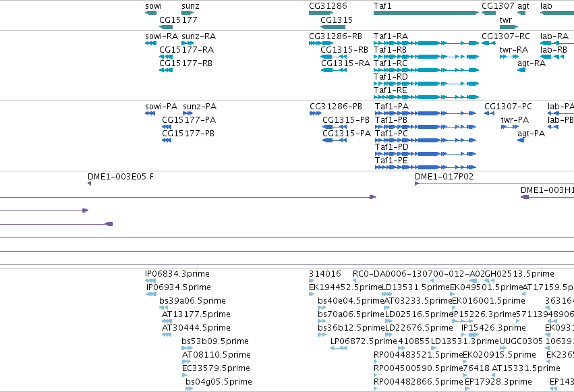Select transcript sowi-RA
The height and width of the screenshot is (392, 574).
click(x=161, y=36)
